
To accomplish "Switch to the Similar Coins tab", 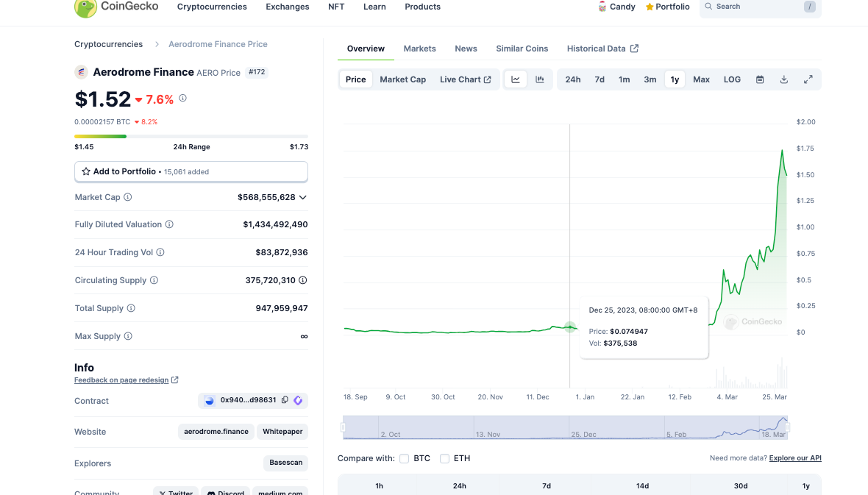I will [x=522, y=49].
